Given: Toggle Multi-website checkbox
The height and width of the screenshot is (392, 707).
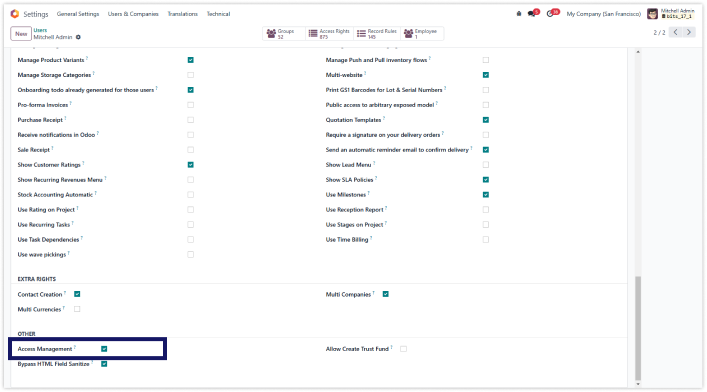Looking at the screenshot, I should click(486, 75).
